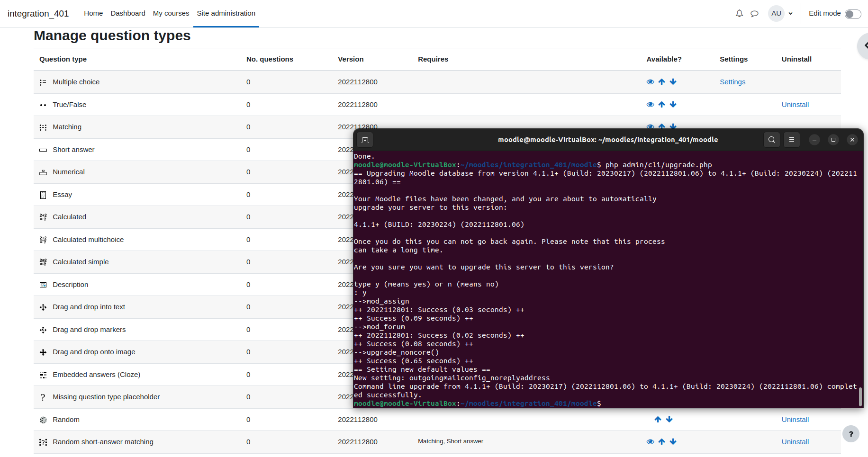Click the Random short-answer matching icon
868x457 pixels.
tap(43, 442)
